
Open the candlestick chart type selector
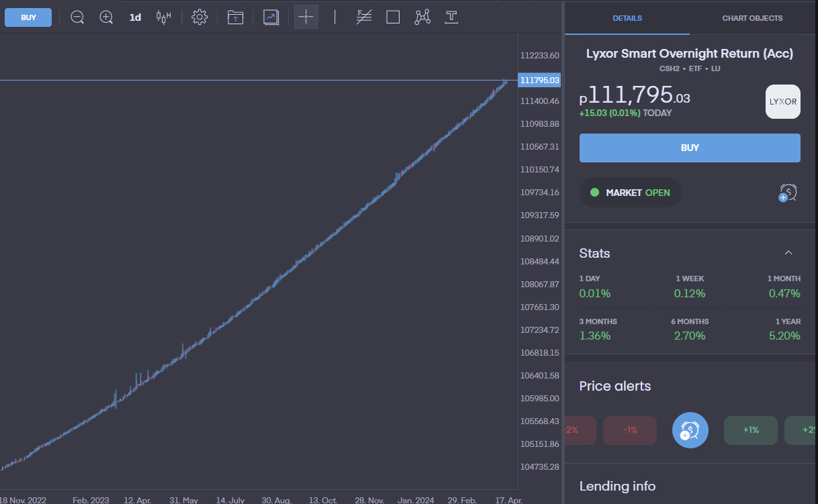pos(163,17)
